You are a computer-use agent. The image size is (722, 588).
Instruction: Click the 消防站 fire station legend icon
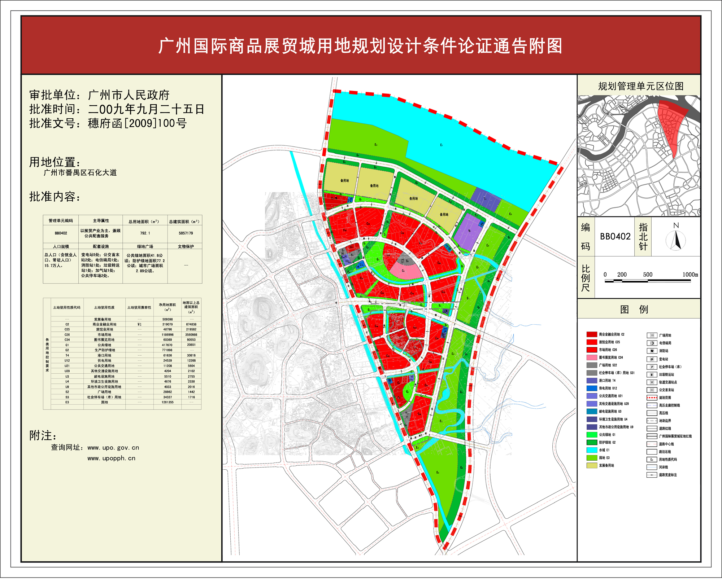click(652, 351)
